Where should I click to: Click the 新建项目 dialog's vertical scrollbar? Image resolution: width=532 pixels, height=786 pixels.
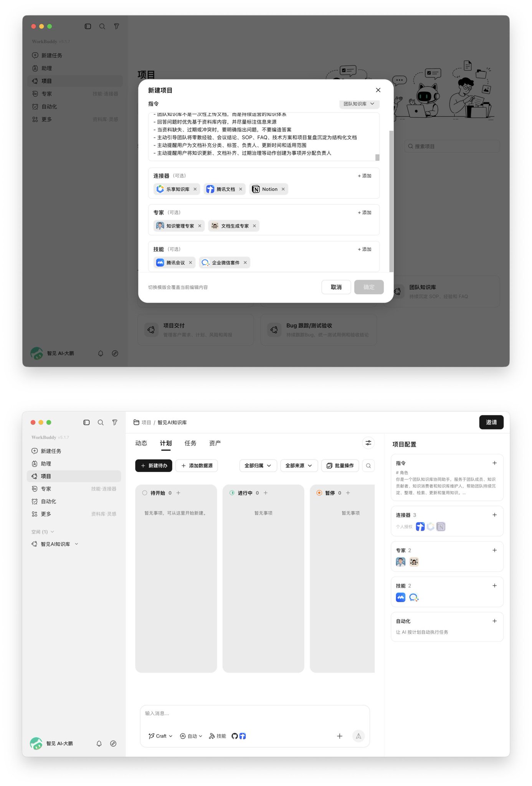391,201
